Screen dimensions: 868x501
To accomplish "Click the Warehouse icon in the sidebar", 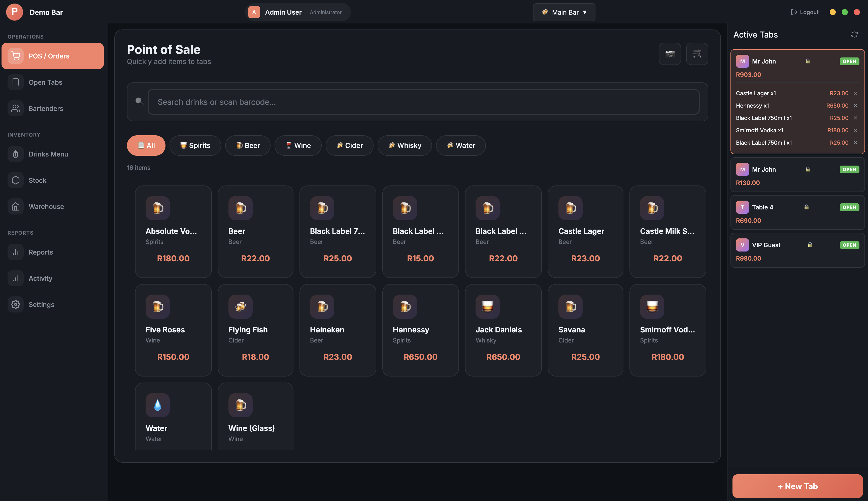I will [15, 206].
